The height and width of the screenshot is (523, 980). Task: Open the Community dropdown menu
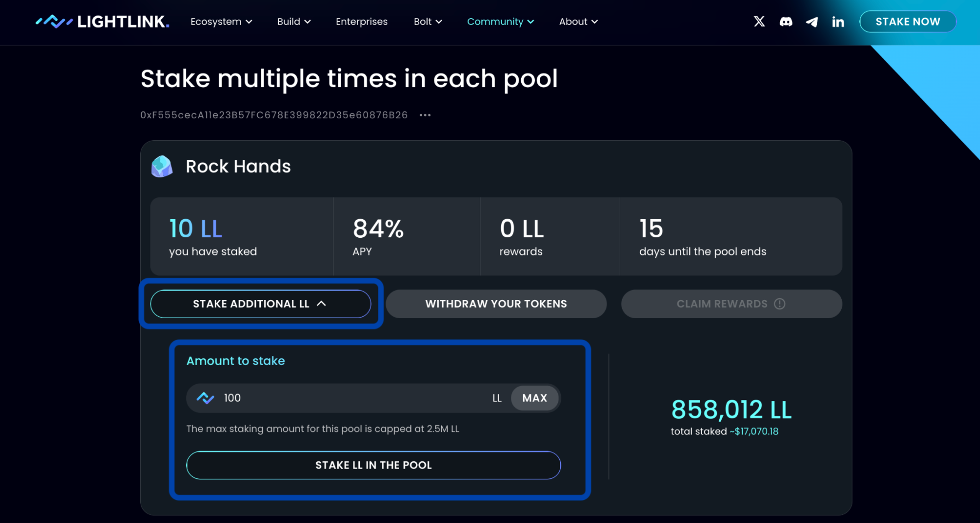pos(500,22)
